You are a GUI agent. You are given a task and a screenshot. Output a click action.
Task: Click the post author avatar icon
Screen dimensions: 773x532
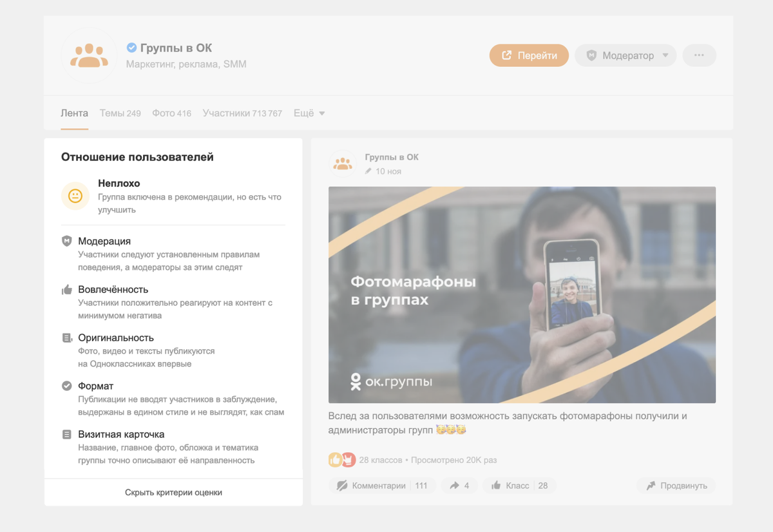[x=343, y=164]
